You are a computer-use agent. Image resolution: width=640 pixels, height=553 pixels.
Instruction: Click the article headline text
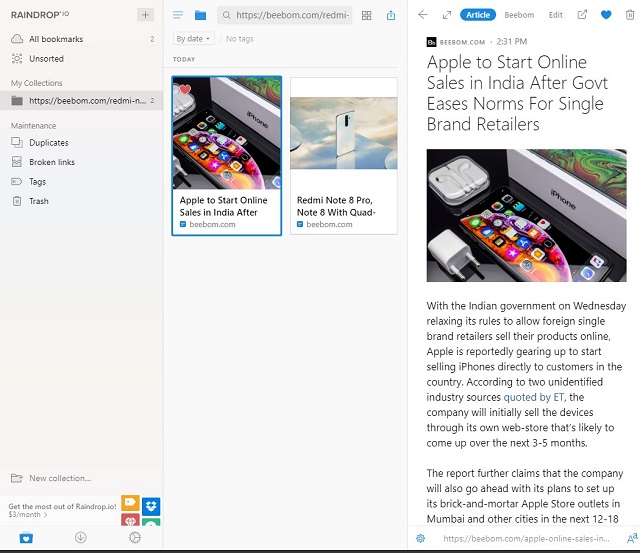[x=517, y=93]
